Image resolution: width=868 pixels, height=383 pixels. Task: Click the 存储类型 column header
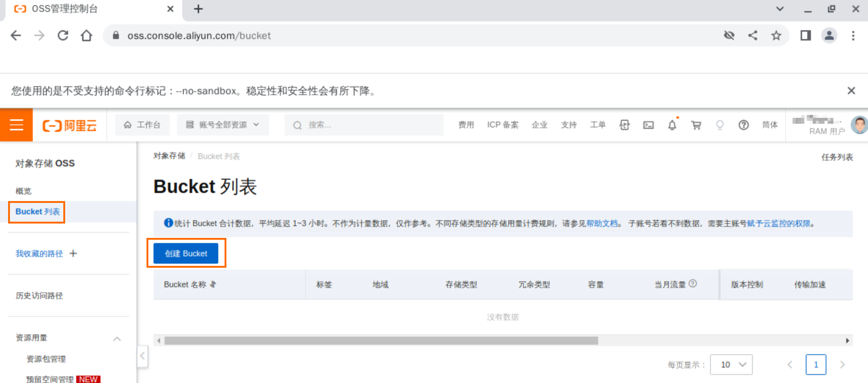(x=461, y=284)
